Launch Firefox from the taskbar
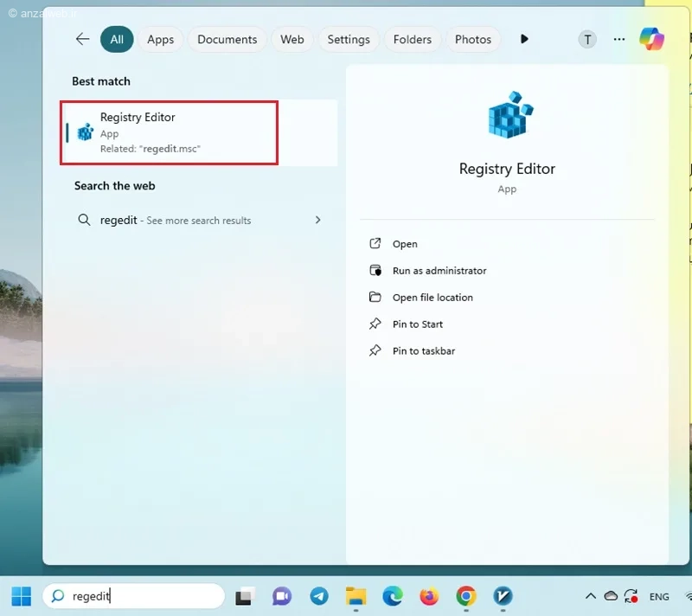 (x=429, y=596)
